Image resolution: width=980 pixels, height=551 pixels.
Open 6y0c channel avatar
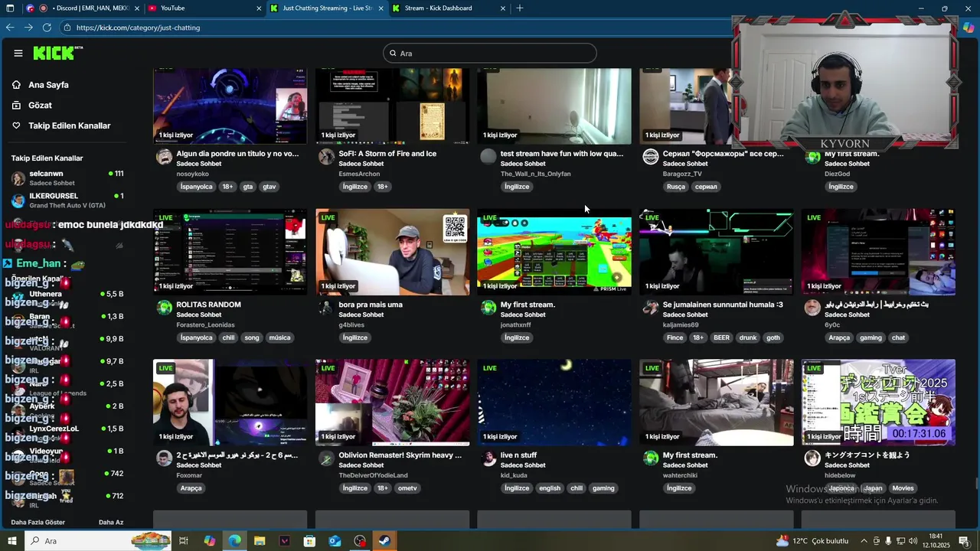coord(812,308)
